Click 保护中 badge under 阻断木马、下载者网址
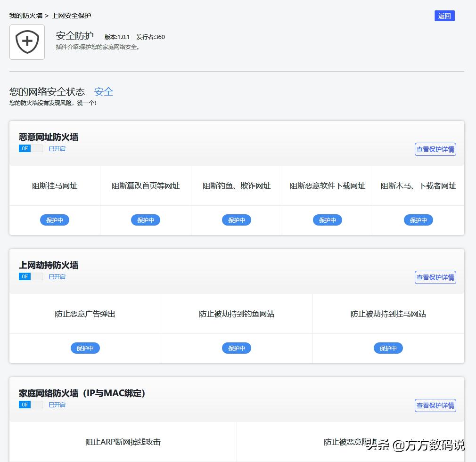Viewport: 476px width, 462px height. pyautogui.click(x=418, y=220)
